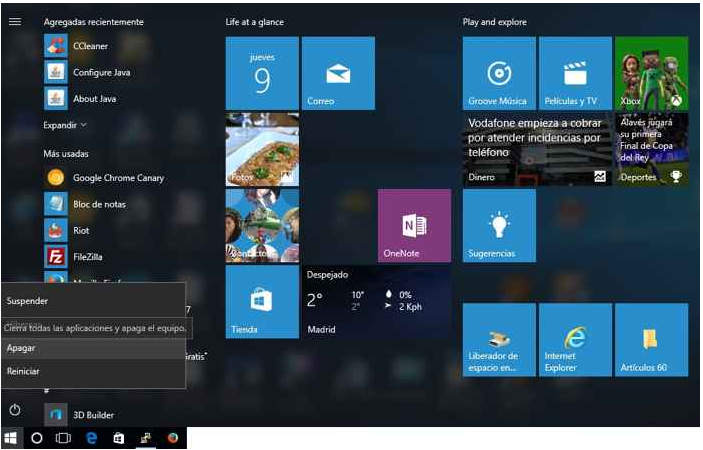703x450 pixels.
Task: Select Suspender from the power menu
Action: tap(28, 301)
